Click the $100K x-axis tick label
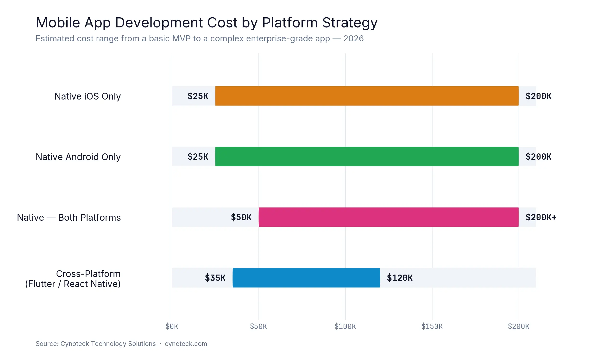Image resolution: width=596 pixels, height=364 pixels. (345, 326)
